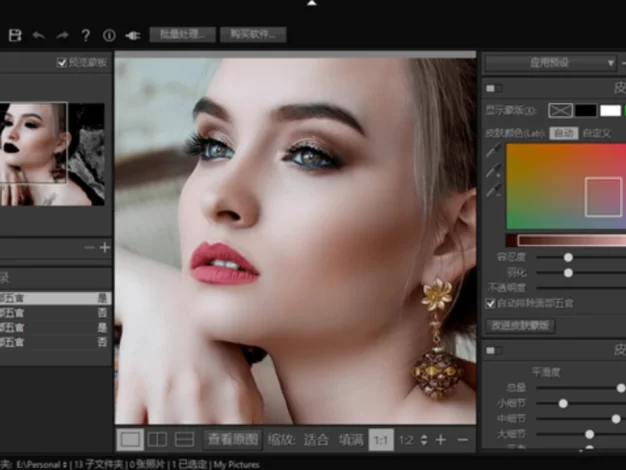Screen dimensions: 626x470
Task: Select the crossed-out no-mask display option
Action: click(x=560, y=111)
